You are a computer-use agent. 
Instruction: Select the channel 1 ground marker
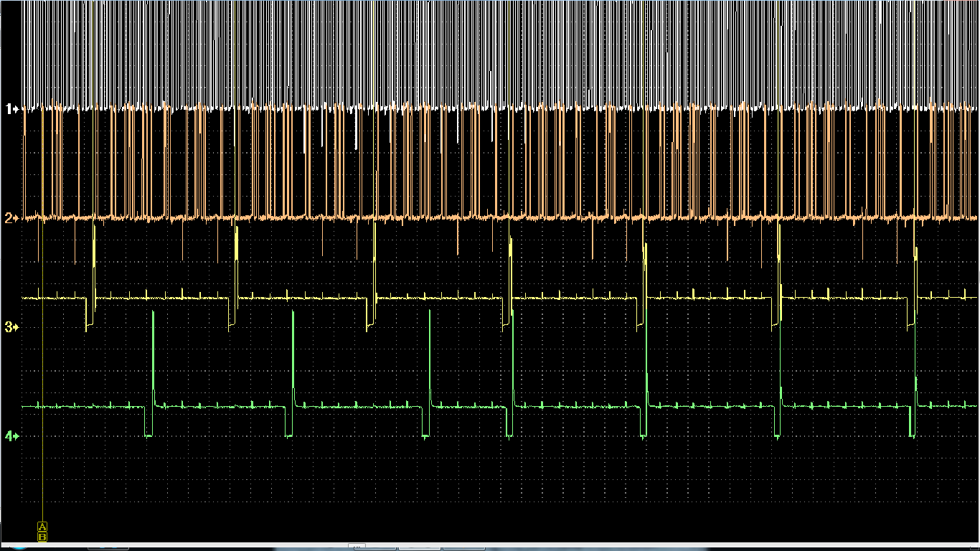pyautogui.click(x=11, y=109)
